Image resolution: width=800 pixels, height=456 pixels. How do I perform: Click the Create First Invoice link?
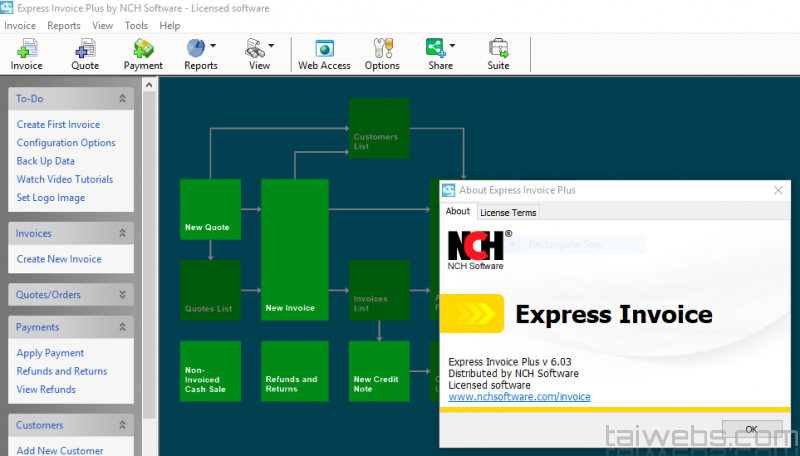point(58,125)
